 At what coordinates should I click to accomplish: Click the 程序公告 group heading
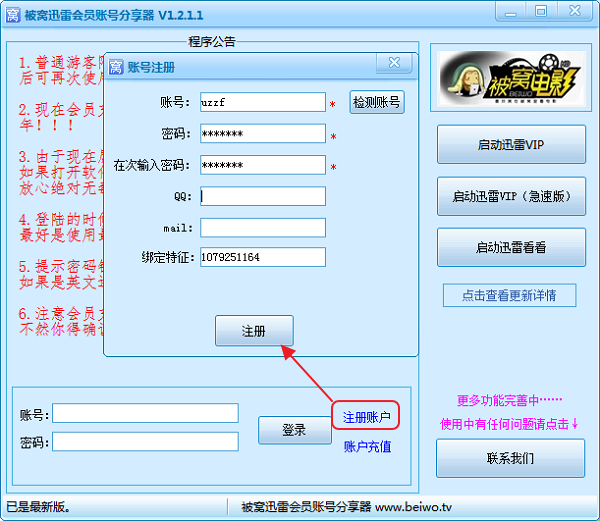[x=212, y=41]
